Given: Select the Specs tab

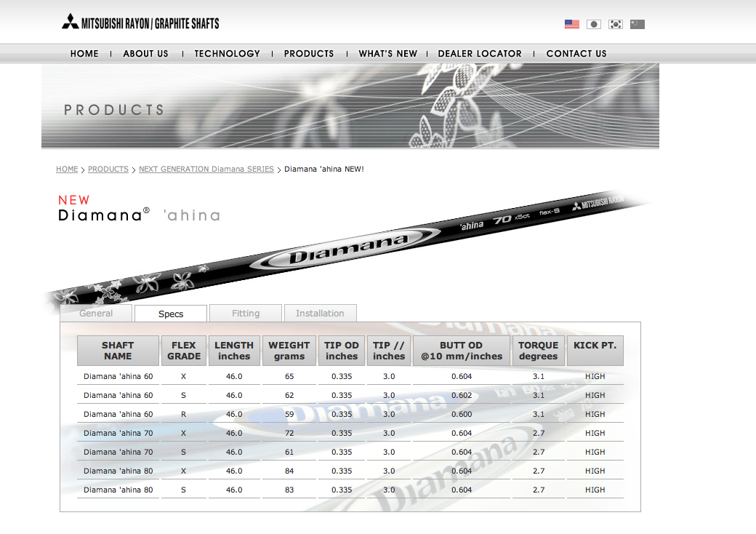Looking at the screenshot, I should 171,314.
